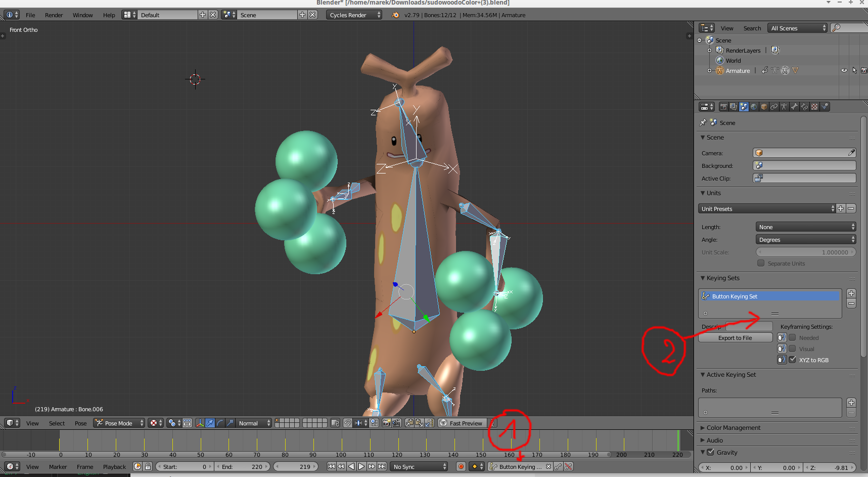Image resolution: width=868 pixels, height=477 pixels.
Task: Click the play animation forward button
Action: click(x=361, y=467)
